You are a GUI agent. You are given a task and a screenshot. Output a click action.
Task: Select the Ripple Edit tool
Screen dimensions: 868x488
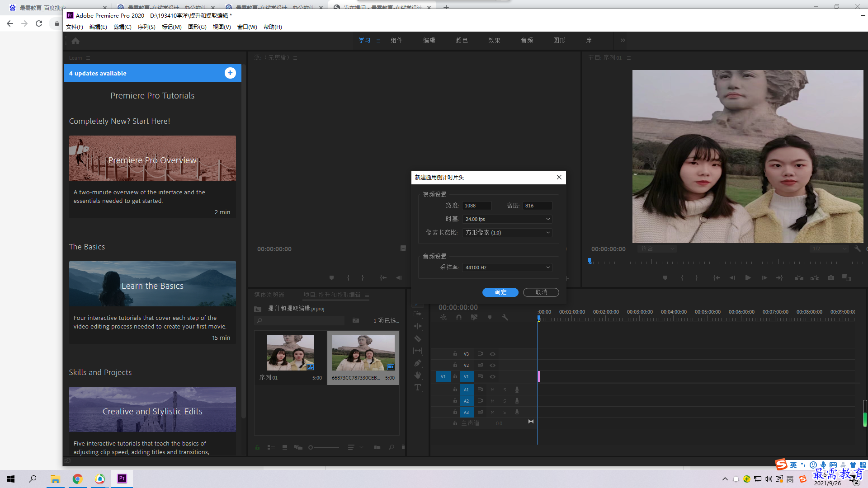point(418,326)
